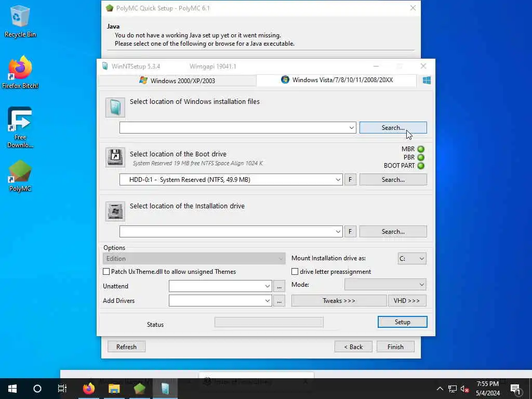Click the Boot drive floppy icon
Viewport: 532px width, 399px height.
point(115,157)
